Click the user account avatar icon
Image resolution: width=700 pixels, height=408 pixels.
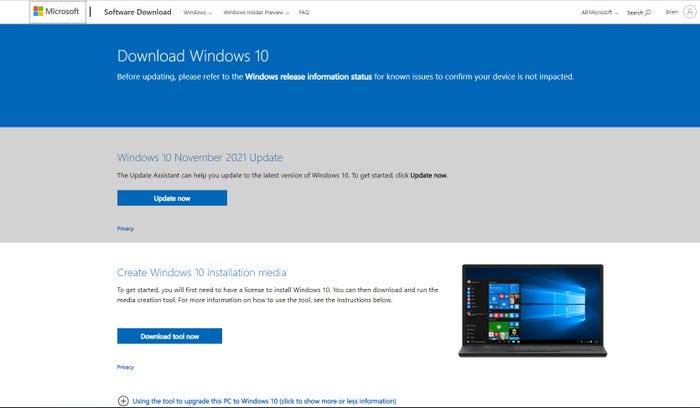click(x=689, y=12)
